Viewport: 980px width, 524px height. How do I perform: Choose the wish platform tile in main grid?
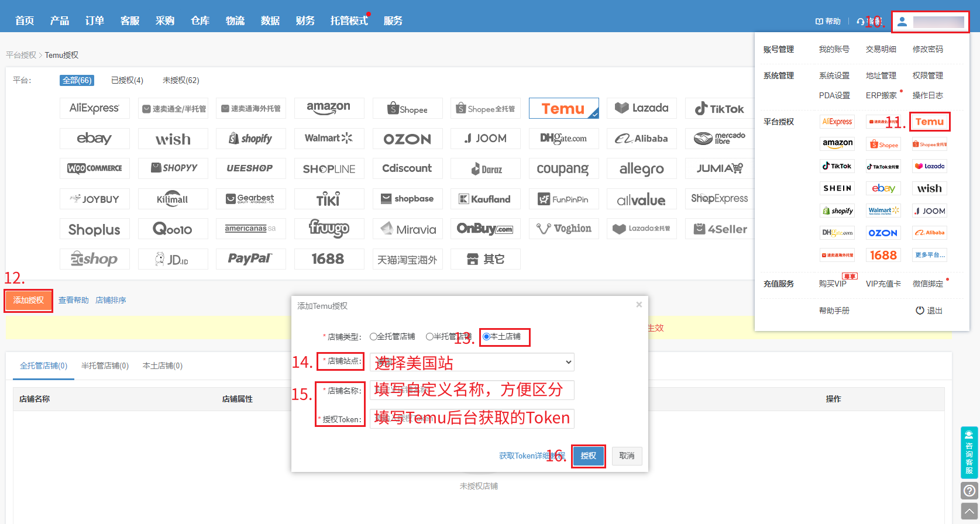click(x=173, y=139)
